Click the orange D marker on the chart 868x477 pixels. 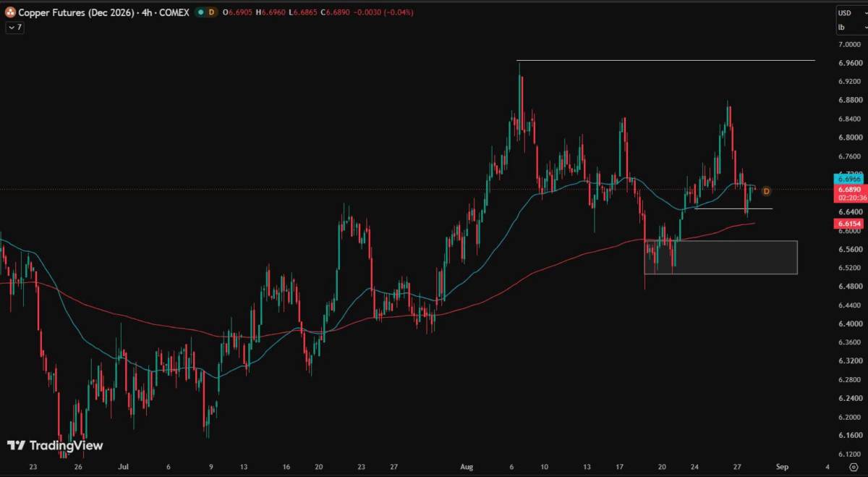coord(767,191)
